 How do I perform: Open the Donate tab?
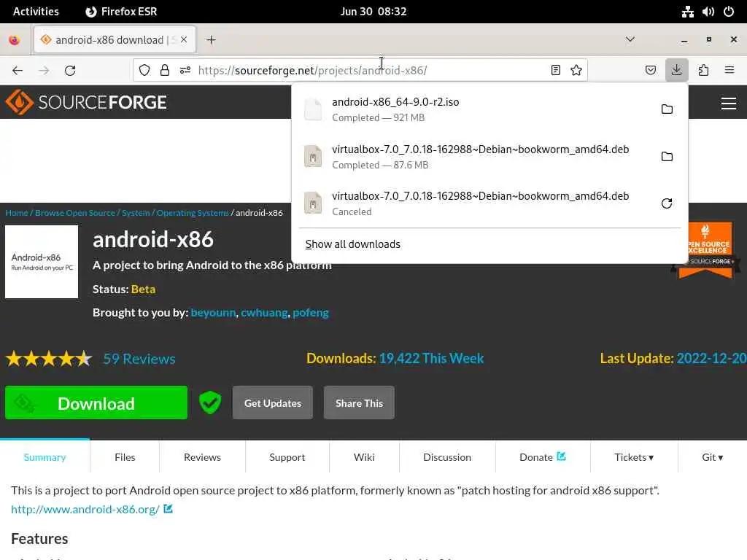pos(543,457)
